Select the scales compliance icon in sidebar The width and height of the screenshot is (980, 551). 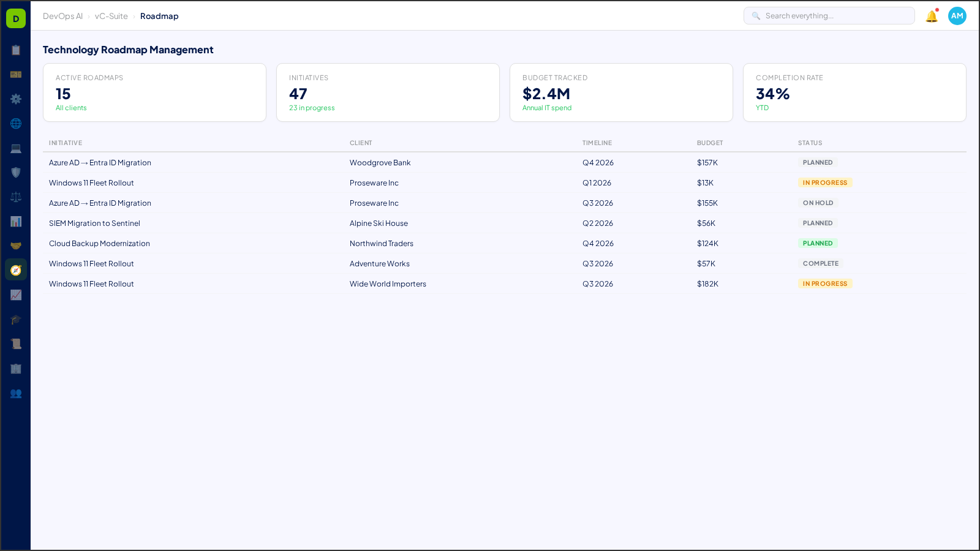point(16,197)
